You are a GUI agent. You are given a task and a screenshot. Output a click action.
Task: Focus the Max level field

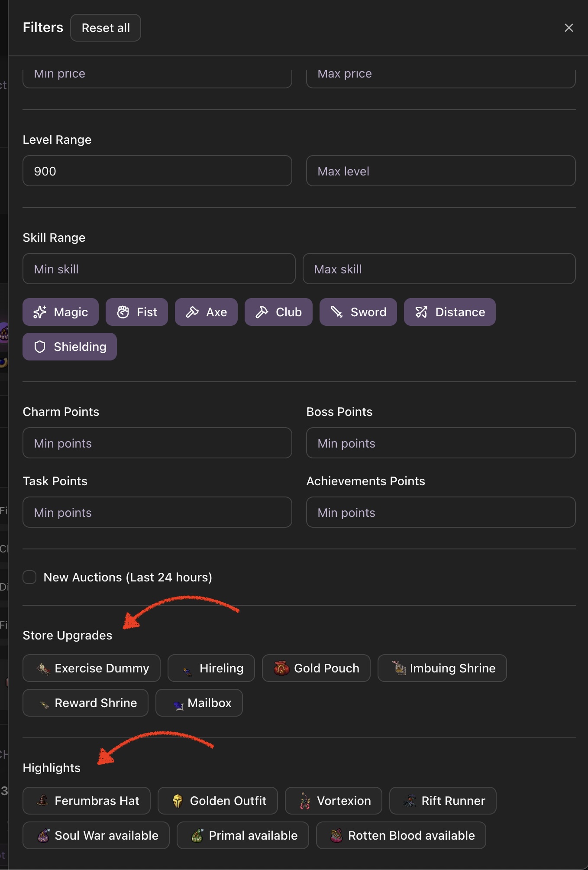click(441, 171)
